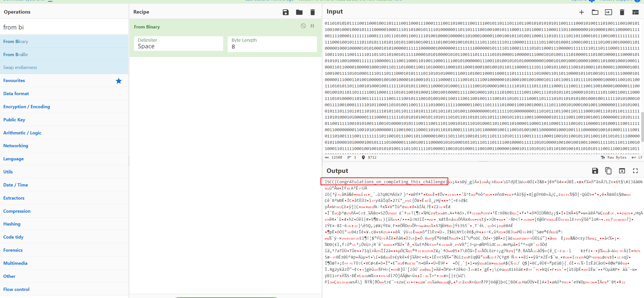The height and width of the screenshot is (298, 644).
Task: Expand the Encryption / Encoding category
Action: 27,106
